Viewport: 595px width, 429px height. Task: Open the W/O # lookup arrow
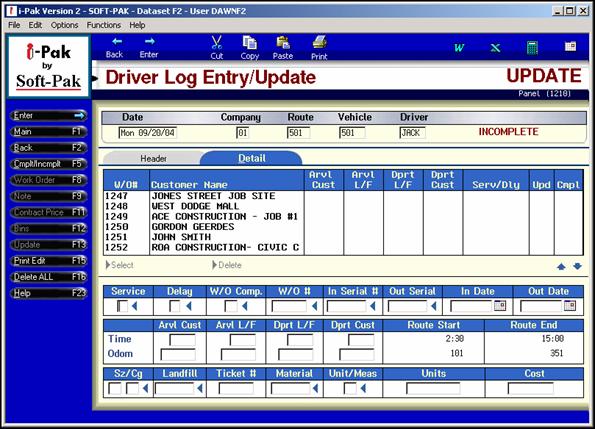(315, 306)
